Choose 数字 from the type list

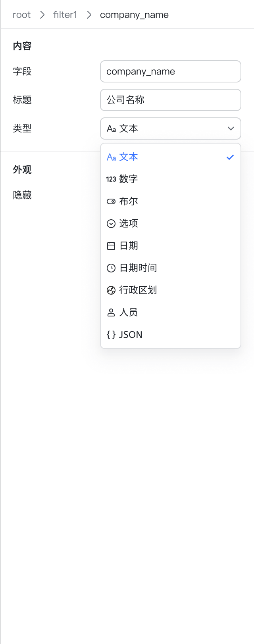pos(171,179)
